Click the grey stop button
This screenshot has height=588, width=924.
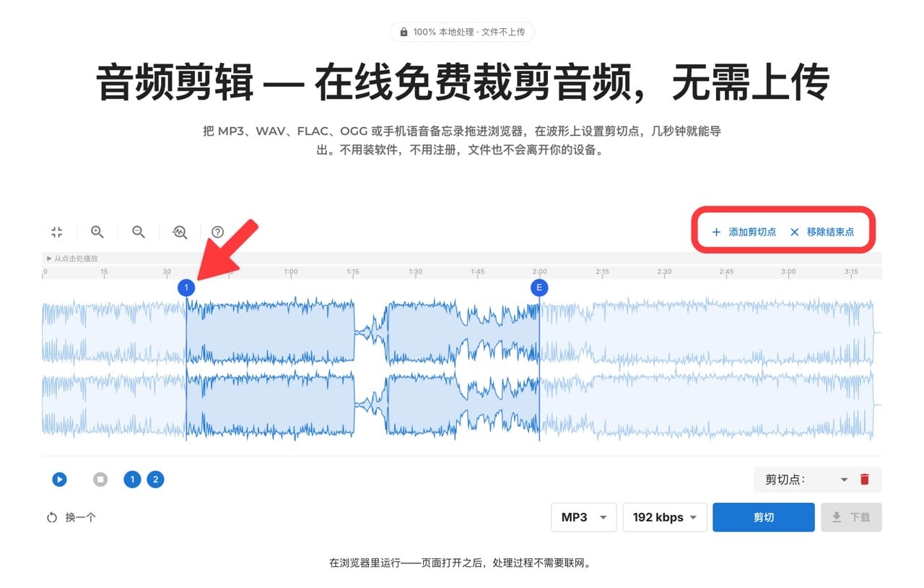click(100, 479)
